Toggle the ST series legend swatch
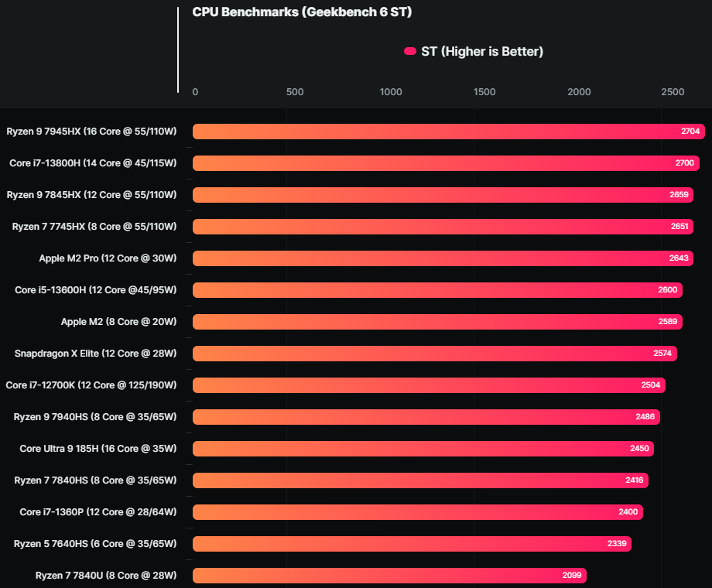 (x=410, y=52)
